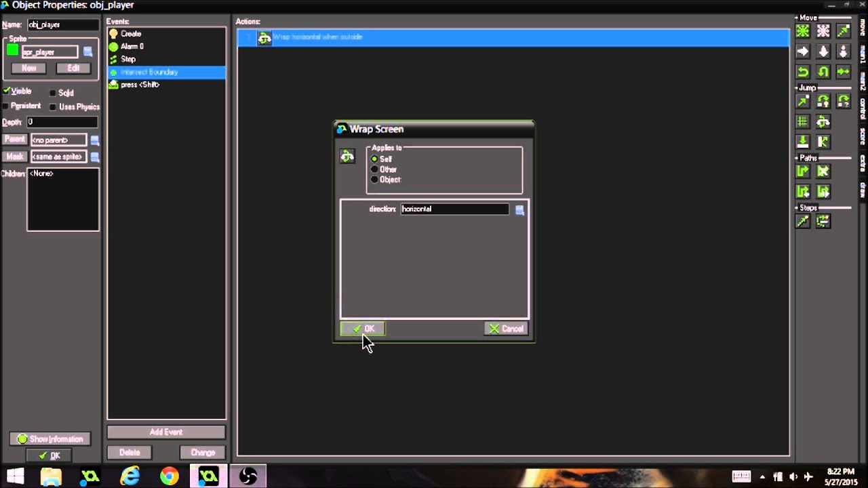
Task: Select the Step Avoiding action icon
Action: pos(823,221)
